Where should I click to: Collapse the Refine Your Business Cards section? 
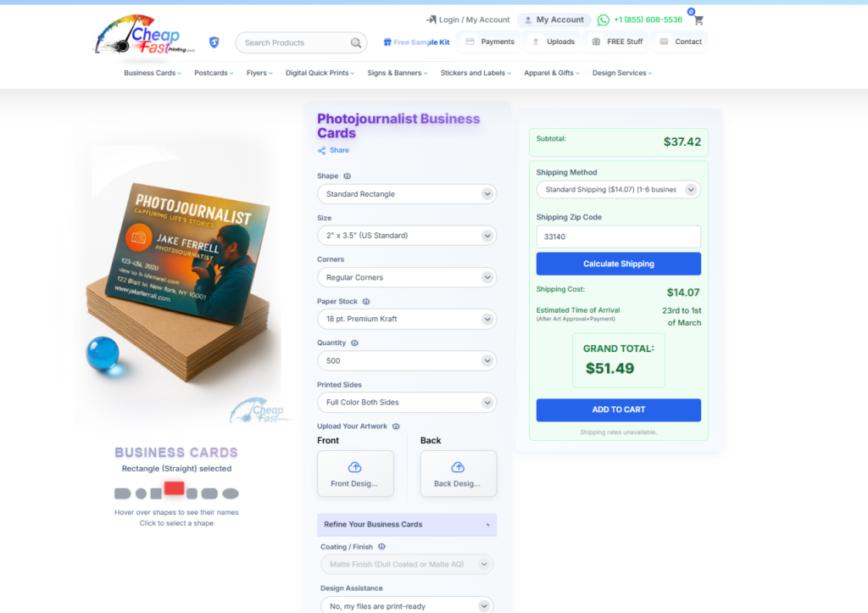pyautogui.click(x=407, y=525)
